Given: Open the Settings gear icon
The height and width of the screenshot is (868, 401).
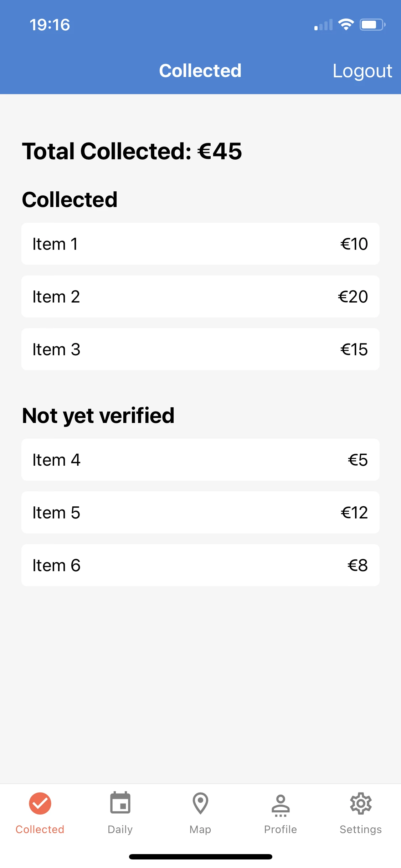Looking at the screenshot, I should pyautogui.click(x=361, y=803).
